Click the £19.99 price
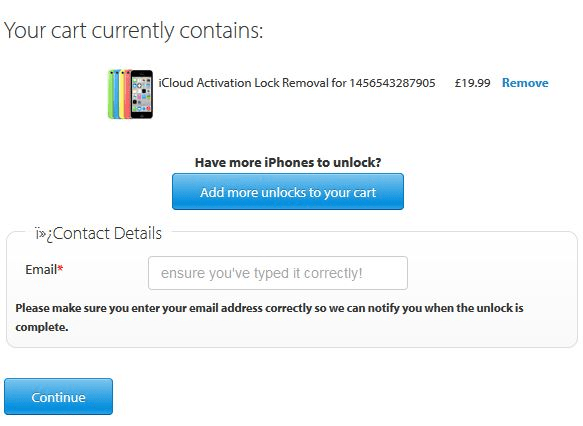The height and width of the screenshot is (426, 583). pyautogui.click(x=472, y=83)
